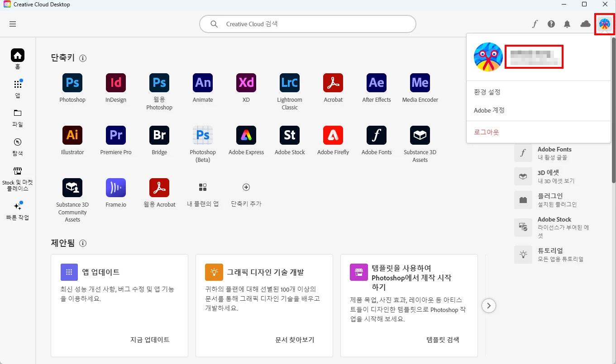Open the hamburger menu
Screen dimensions: 616x364
(13, 24)
